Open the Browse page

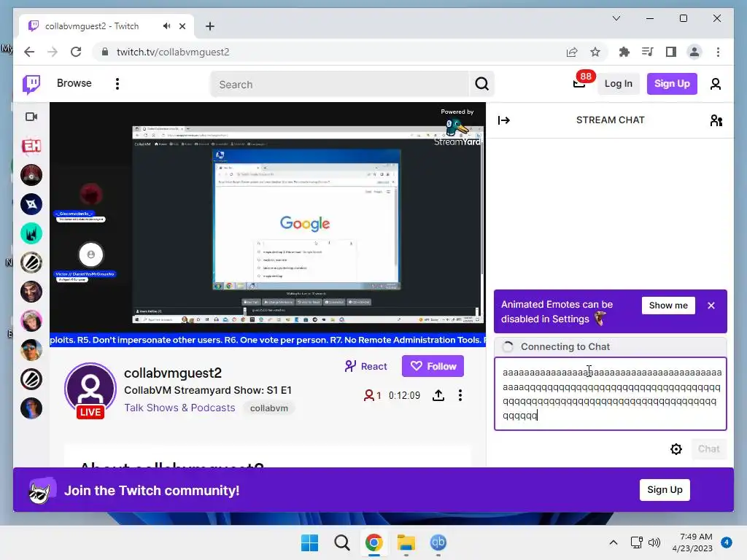74,83
